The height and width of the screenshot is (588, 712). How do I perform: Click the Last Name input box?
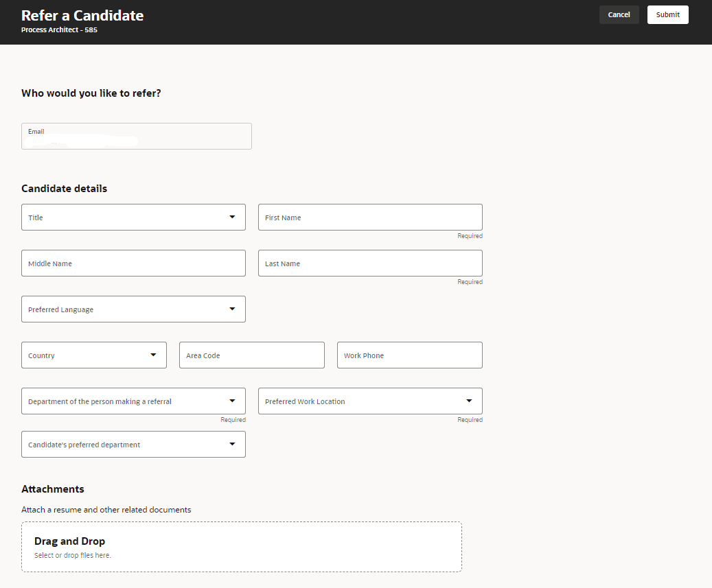370,263
